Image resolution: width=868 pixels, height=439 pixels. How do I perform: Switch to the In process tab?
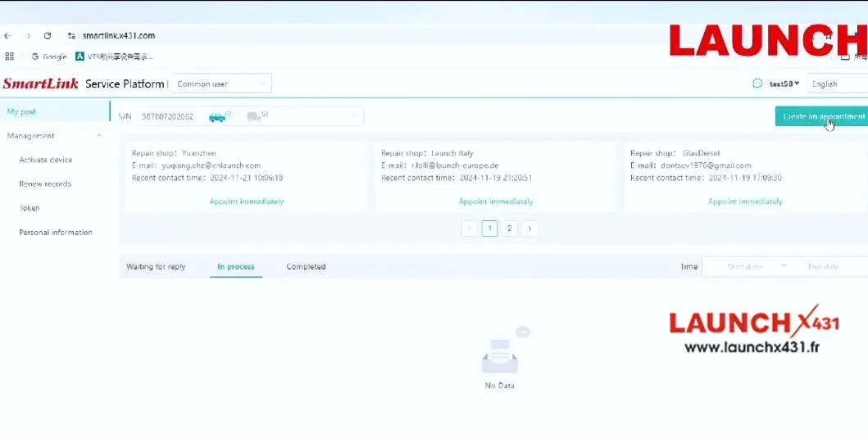click(x=236, y=266)
